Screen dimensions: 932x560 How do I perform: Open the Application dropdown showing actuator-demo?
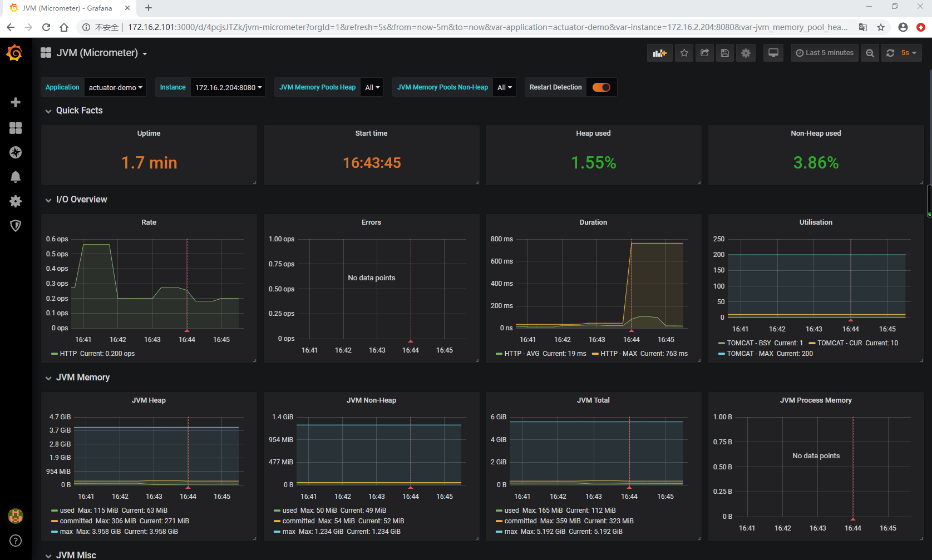click(115, 87)
